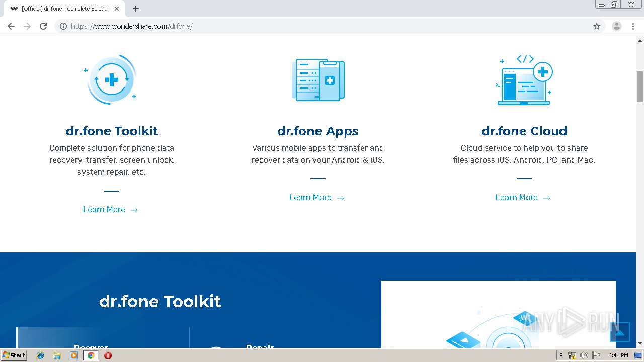Click the show desktop button
This screenshot has height=362, width=644.
click(638, 355)
